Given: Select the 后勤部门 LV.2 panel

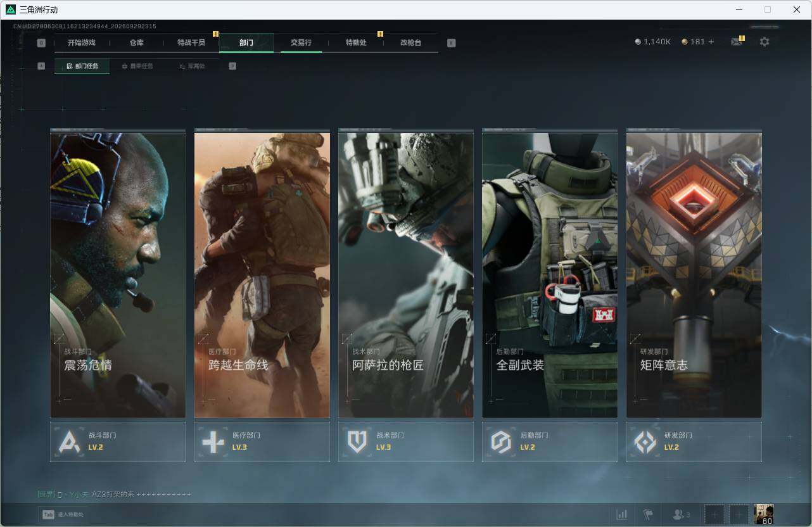Looking at the screenshot, I should coord(550,441).
